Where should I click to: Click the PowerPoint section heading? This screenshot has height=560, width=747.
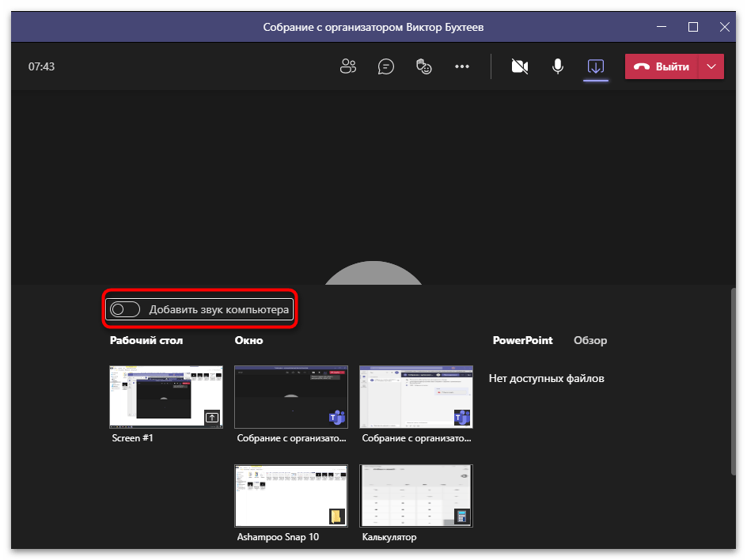pos(522,340)
